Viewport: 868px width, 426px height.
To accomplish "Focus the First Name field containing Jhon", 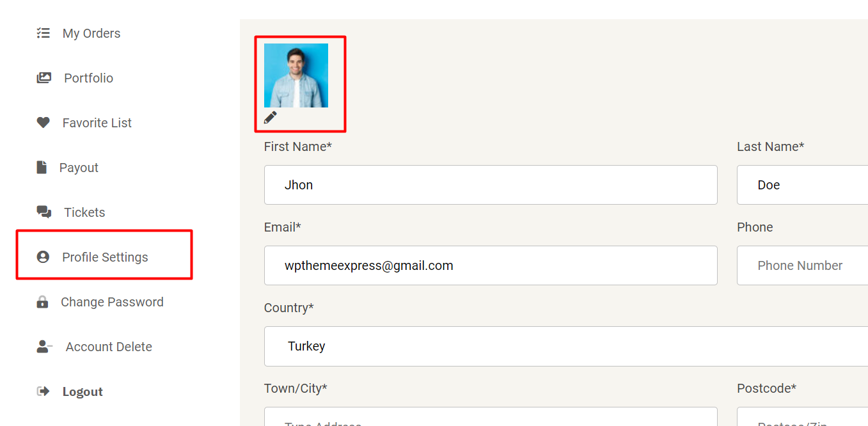I will click(491, 185).
